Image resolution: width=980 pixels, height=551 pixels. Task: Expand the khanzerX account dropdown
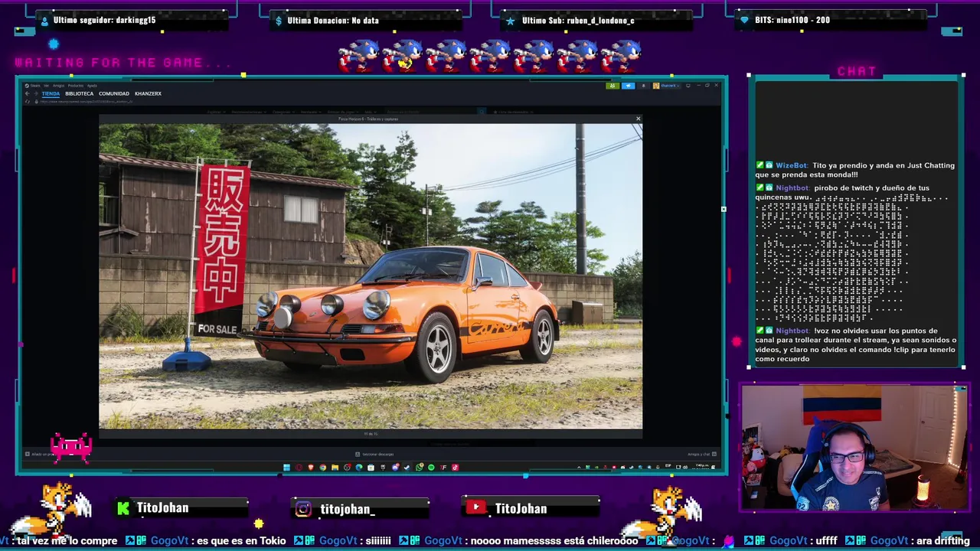point(665,86)
